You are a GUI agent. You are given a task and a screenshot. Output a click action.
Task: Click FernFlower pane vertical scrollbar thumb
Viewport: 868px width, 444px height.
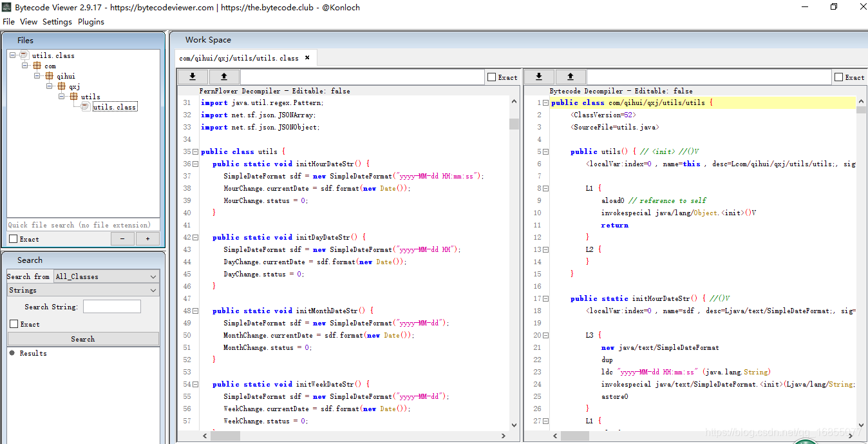514,124
